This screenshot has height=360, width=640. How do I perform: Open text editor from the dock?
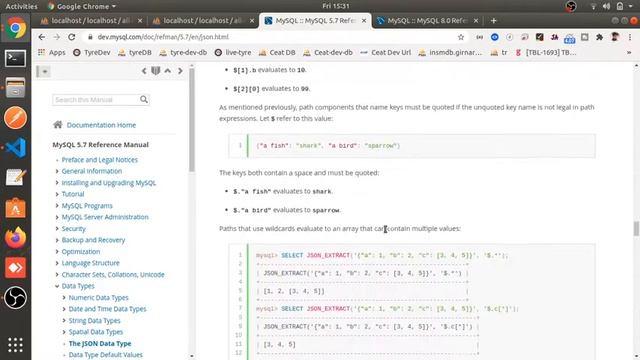(16, 178)
